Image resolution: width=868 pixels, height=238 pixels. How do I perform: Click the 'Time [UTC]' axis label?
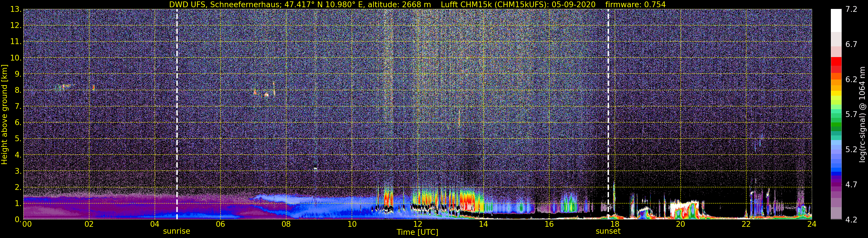coord(417,232)
